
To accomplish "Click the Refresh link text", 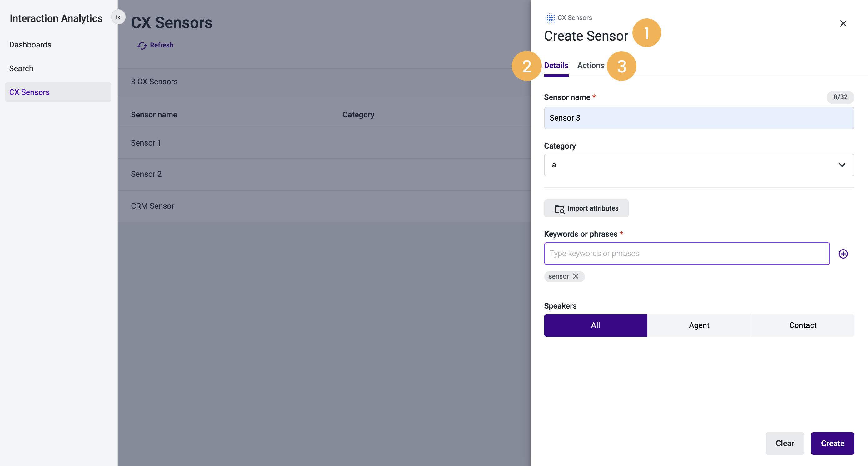I will 162,45.
